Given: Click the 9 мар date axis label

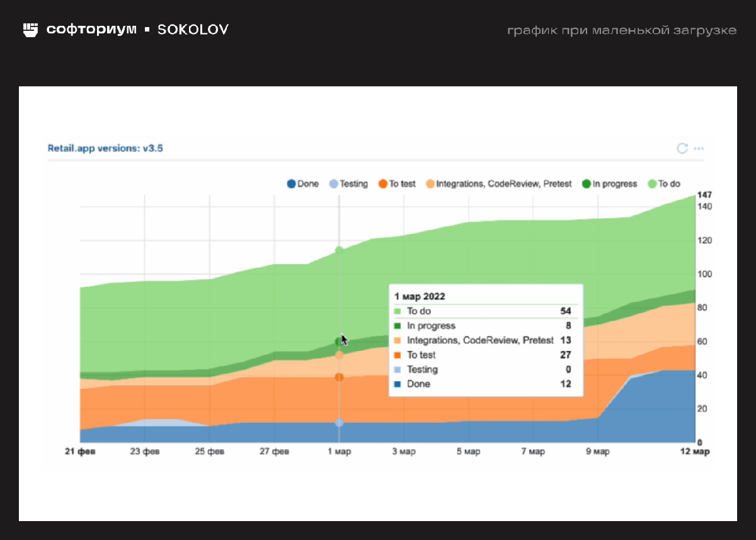Looking at the screenshot, I should pos(597,452).
